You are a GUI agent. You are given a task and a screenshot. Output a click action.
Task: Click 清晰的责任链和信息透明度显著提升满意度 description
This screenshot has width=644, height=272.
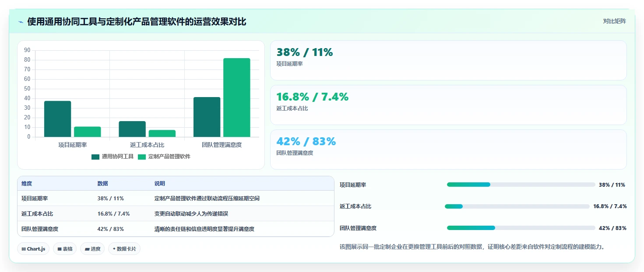coord(204,229)
